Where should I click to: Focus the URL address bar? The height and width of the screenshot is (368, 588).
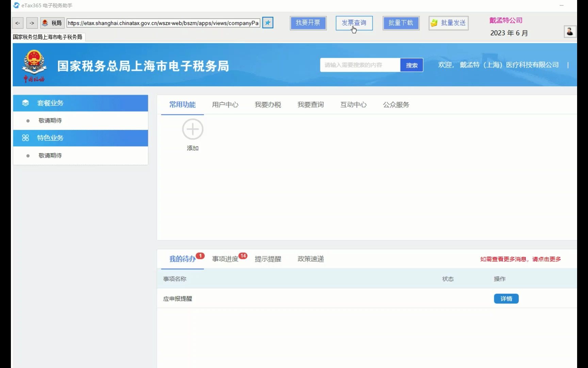163,23
